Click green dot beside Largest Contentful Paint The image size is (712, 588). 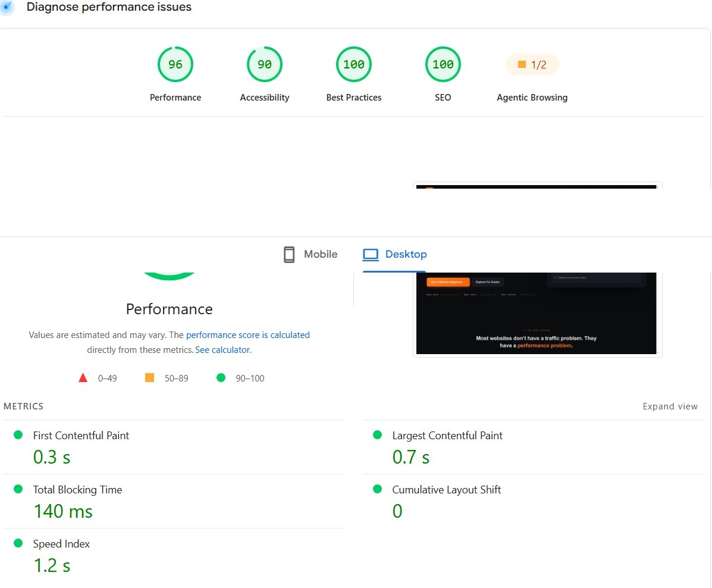coord(377,435)
